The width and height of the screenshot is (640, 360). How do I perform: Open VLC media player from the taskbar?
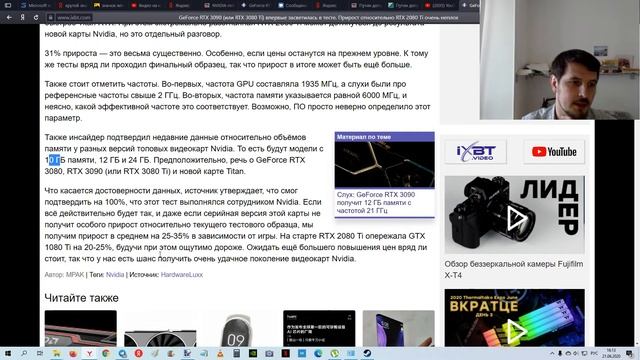pyautogui.click(x=220, y=353)
